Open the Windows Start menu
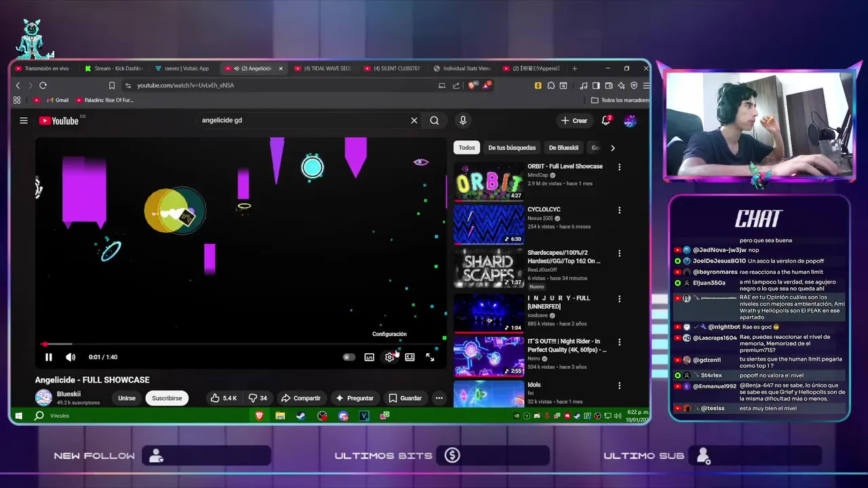This screenshot has width=868, height=488. click(x=19, y=415)
